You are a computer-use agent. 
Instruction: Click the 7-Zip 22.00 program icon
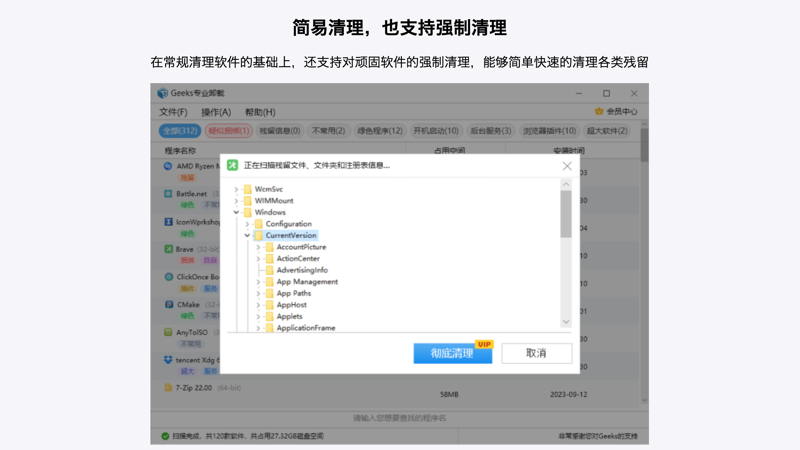[x=168, y=388]
